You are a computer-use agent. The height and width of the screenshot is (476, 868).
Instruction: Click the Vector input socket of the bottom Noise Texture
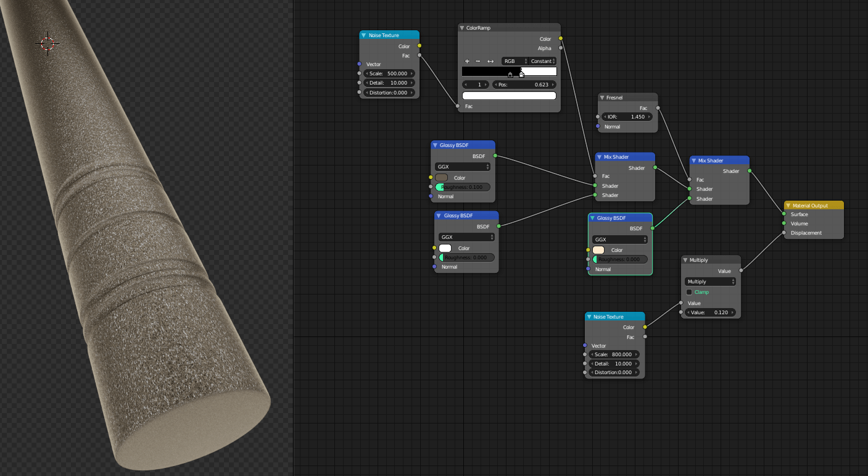(585, 346)
